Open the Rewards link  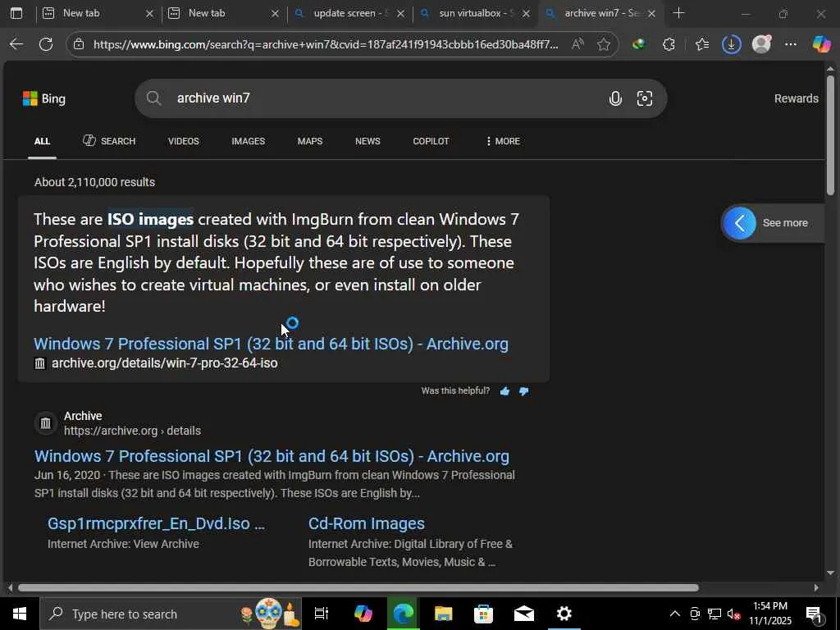click(796, 98)
